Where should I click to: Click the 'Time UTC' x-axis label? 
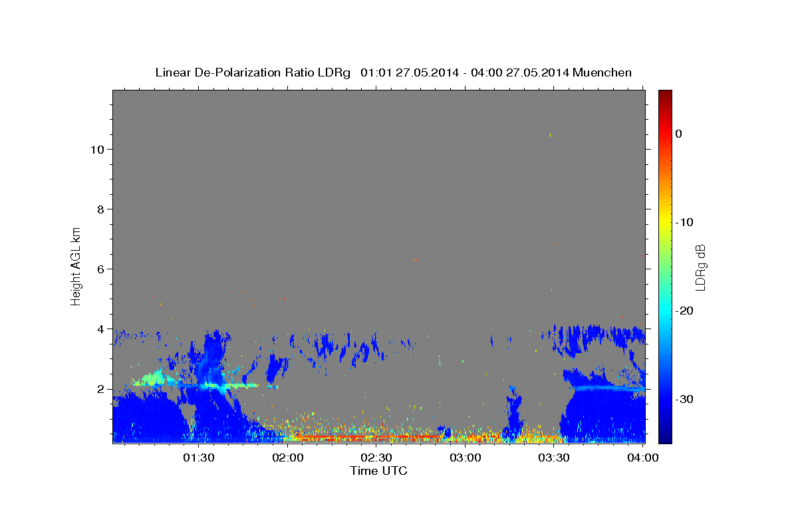(378, 471)
